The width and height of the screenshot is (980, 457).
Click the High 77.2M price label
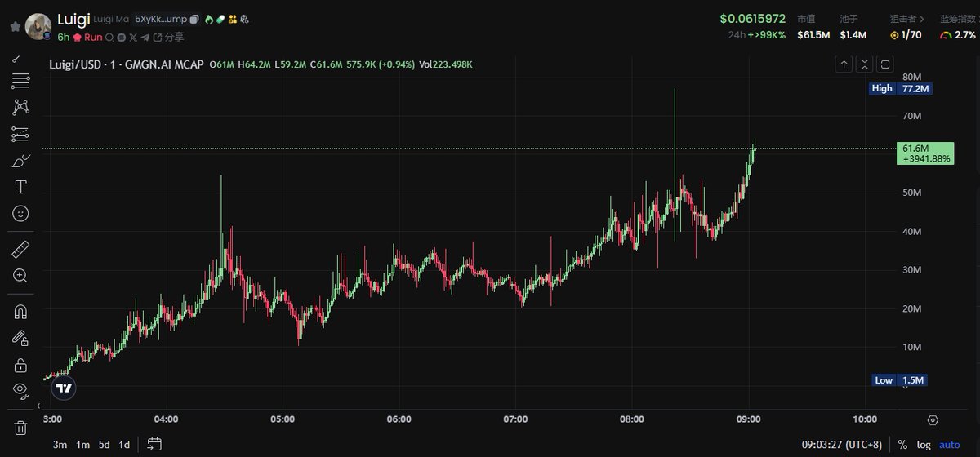(x=901, y=88)
